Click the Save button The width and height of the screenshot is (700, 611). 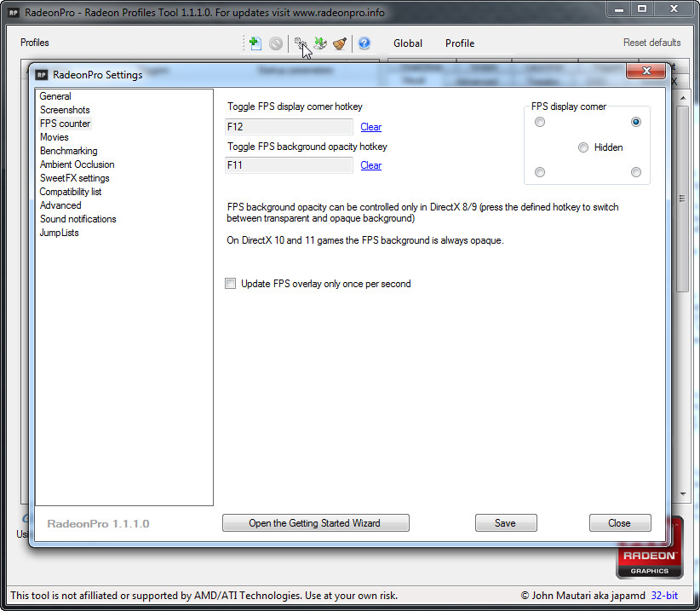[506, 523]
